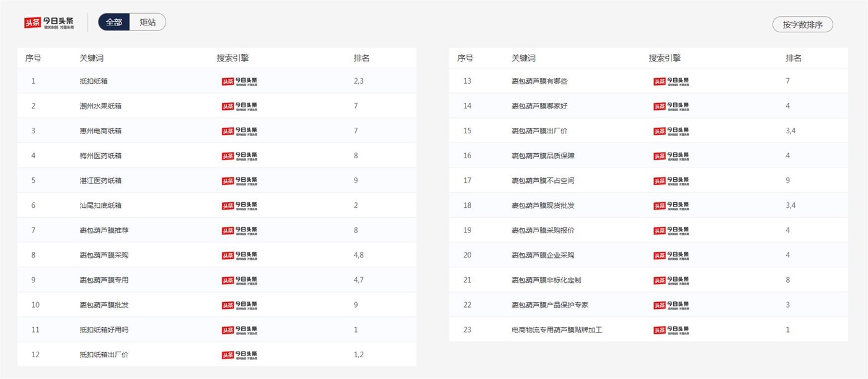The width and height of the screenshot is (868, 379).
Task: Click the left table's 搜索引擎 column header
Action: pos(232,58)
